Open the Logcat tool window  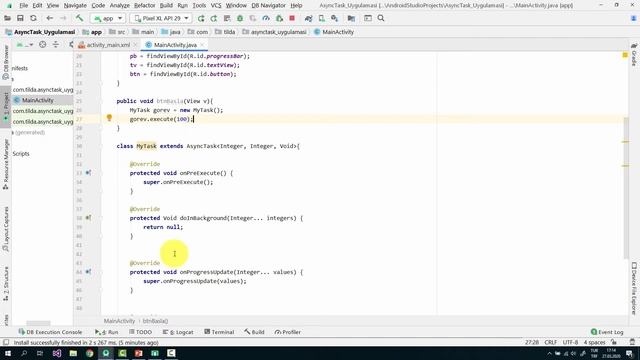click(178, 332)
